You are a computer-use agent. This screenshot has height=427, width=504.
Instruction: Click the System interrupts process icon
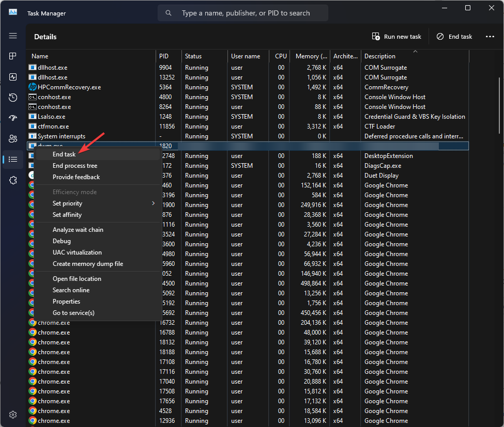[x=33, y=136]
